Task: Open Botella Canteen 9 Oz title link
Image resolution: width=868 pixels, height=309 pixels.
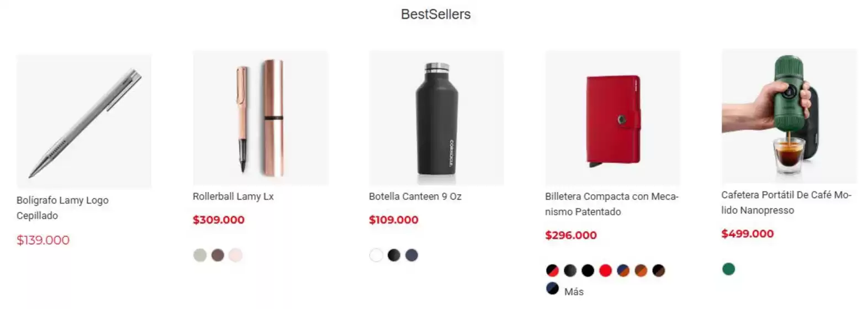Action: [x=415, y=196]
